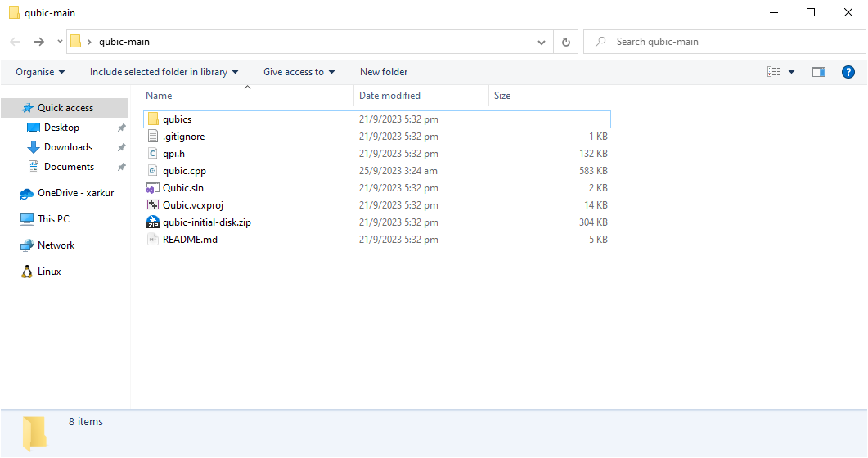
Task: Select the qubic-initial-disk.zip archive icon
Action: click(x=153, y=222)
